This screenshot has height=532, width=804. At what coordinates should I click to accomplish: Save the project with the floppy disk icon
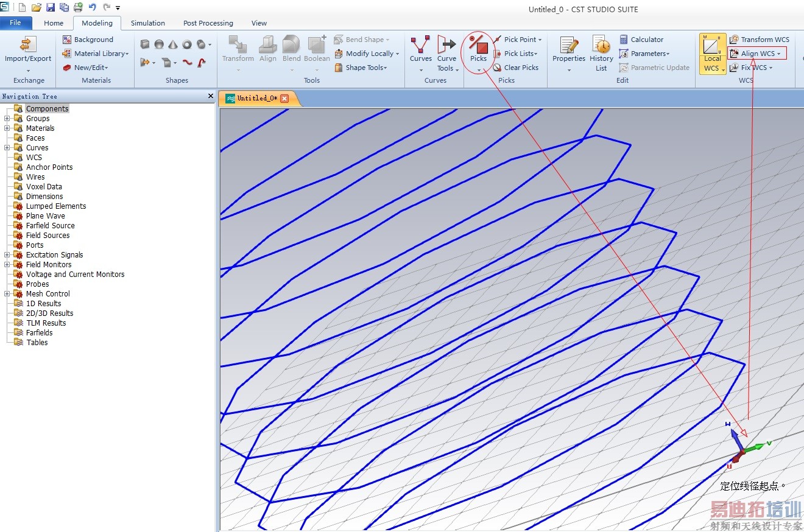(x=51, y=7)
